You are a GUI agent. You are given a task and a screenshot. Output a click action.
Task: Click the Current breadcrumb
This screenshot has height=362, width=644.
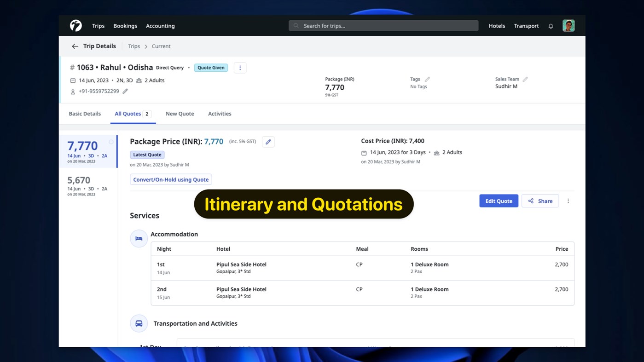click(161, 46)
